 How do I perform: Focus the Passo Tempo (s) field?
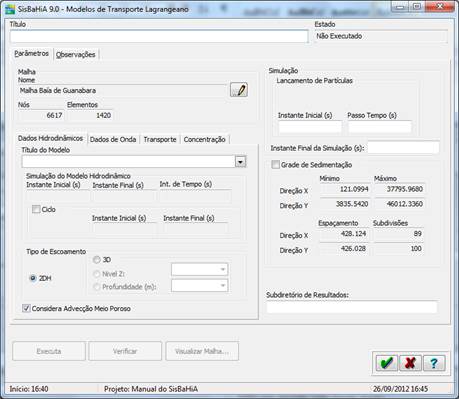(x=380, y=127)
